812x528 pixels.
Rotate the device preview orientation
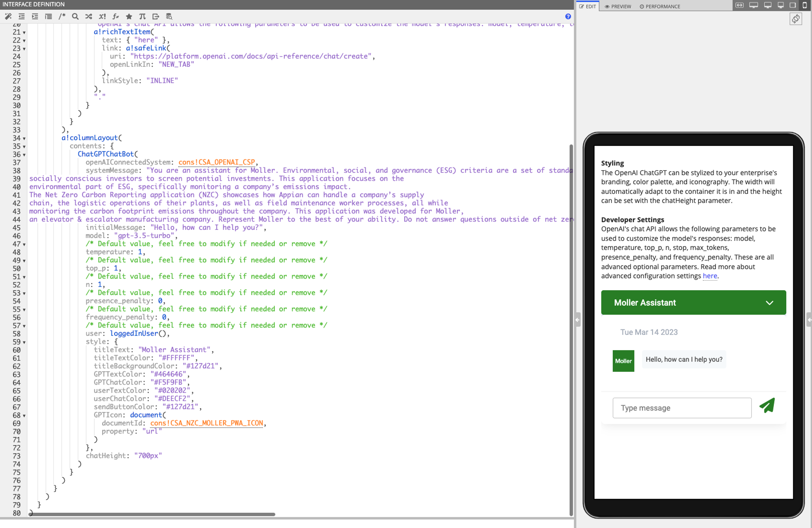(796, 19)
